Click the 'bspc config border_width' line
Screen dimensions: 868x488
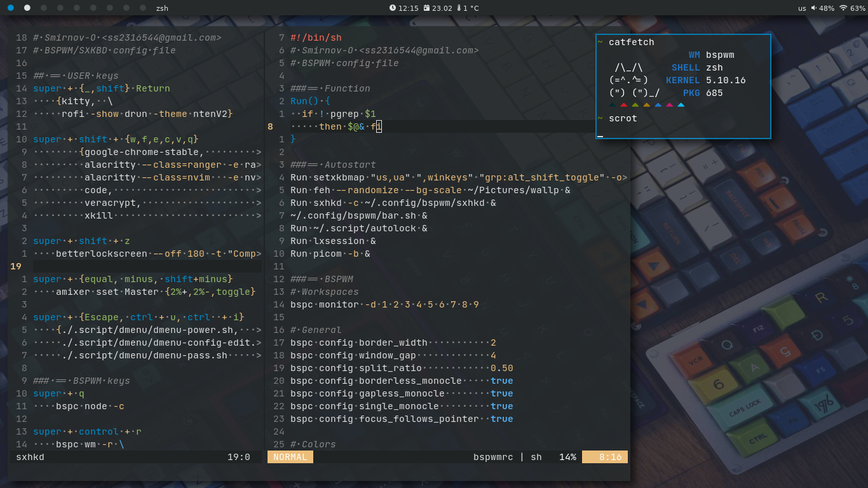click(359, 342)
